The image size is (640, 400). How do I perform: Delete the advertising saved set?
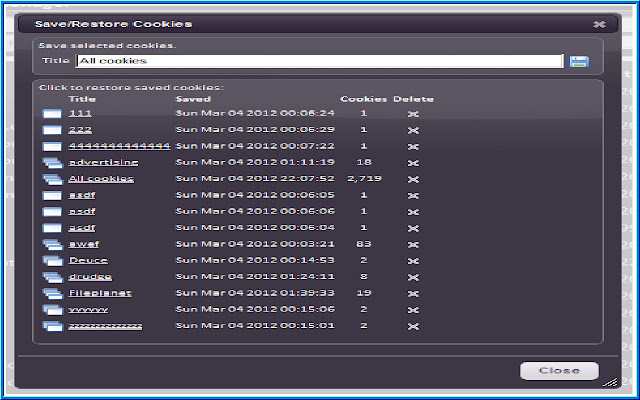tap(413, 163)
